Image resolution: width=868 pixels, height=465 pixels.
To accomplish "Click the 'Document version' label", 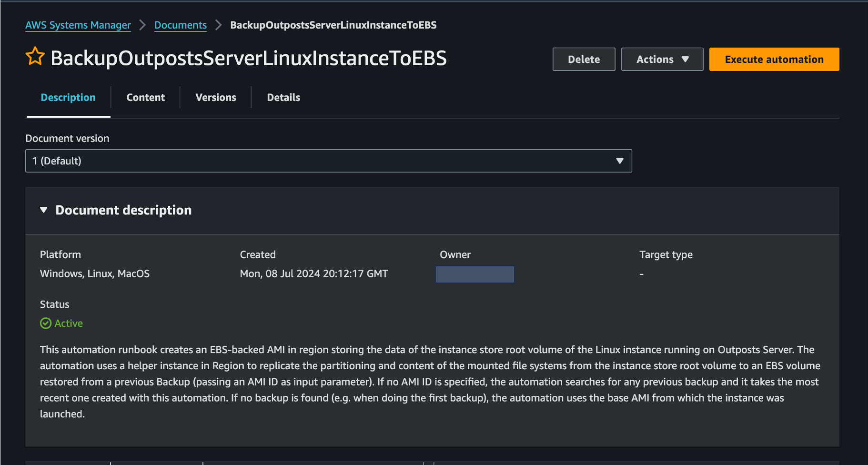I will pyautogui.click(x=67, y=139).
